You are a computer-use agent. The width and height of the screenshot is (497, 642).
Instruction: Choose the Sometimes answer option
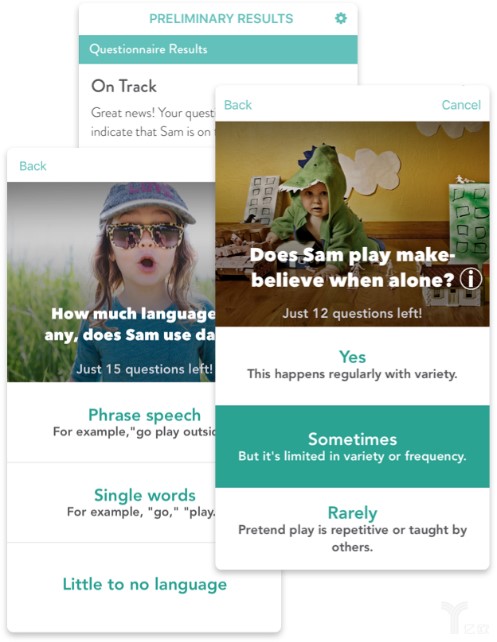[x=352, y=446]
